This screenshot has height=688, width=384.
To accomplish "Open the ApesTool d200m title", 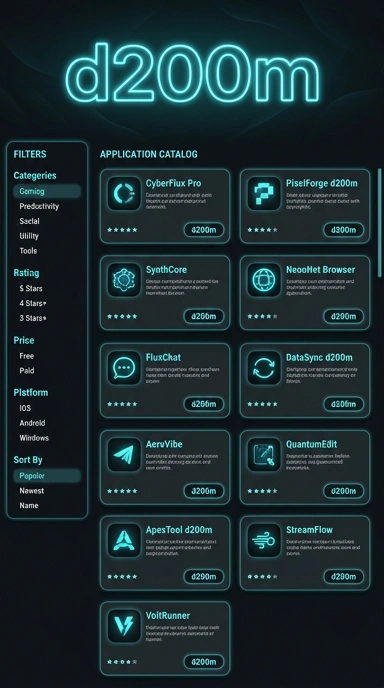I will pyautogui.click(x=179, y=530).
